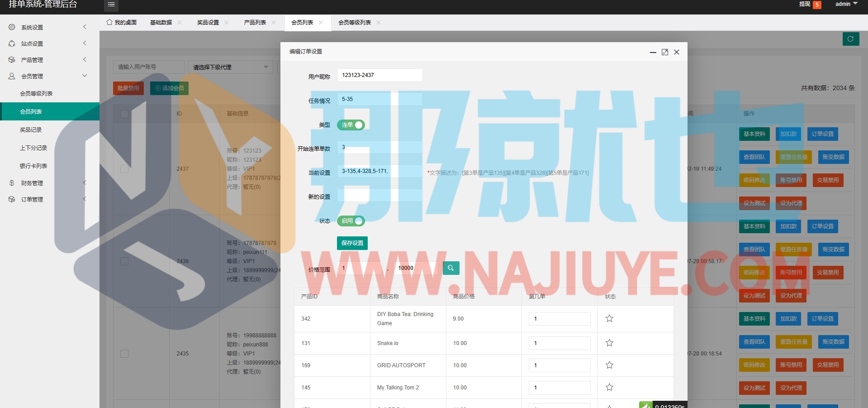Check the checkbox for member ID 2436

(x=124, y=261)
